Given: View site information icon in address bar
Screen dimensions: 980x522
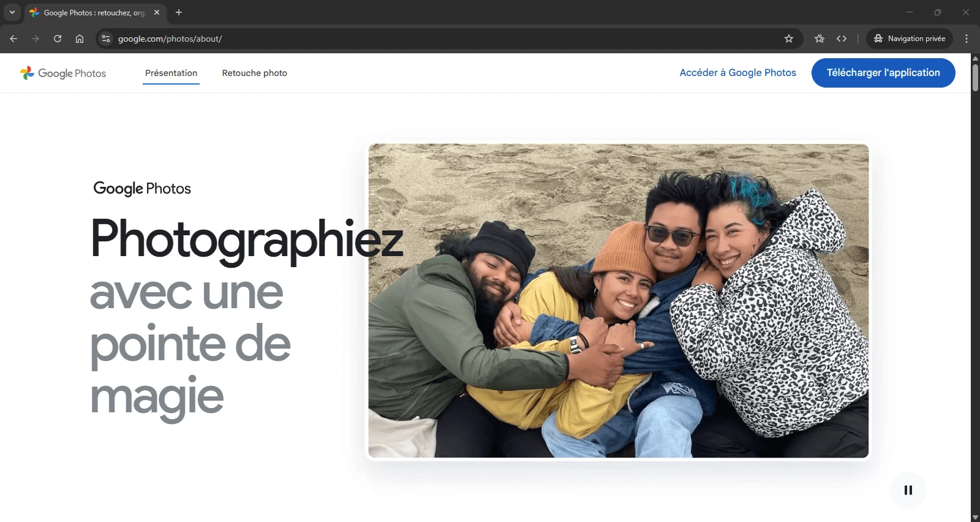Looking at the screenshot, I should (106, 39).
